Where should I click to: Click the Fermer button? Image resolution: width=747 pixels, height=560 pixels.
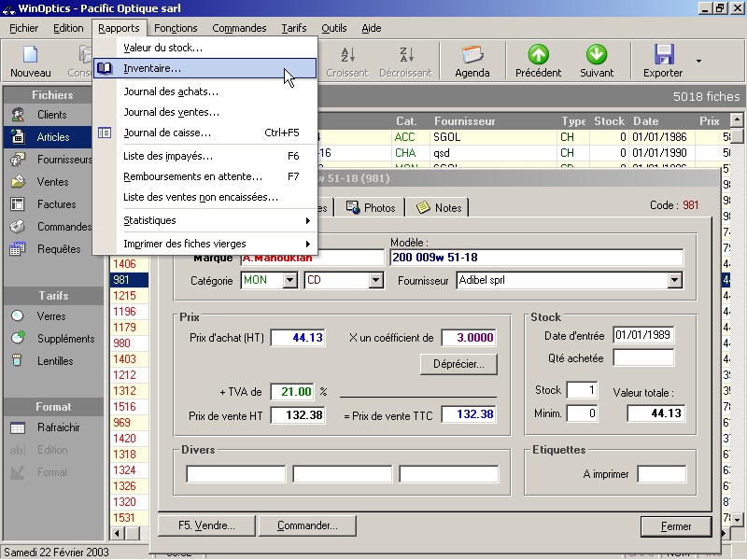click(x=676, y=526)
